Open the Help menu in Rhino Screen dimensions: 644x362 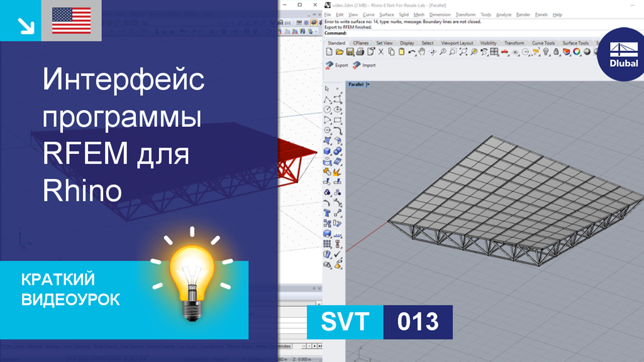coord(557,15)
